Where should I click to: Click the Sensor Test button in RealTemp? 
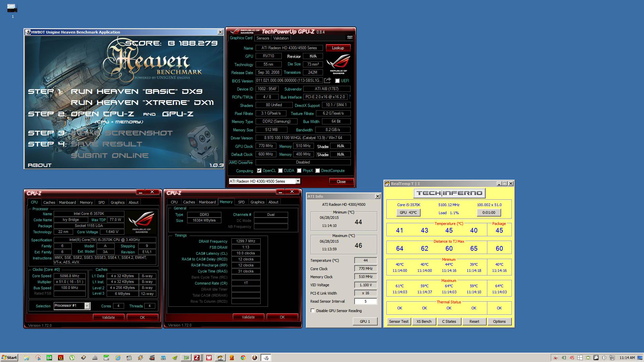[398, 321]
